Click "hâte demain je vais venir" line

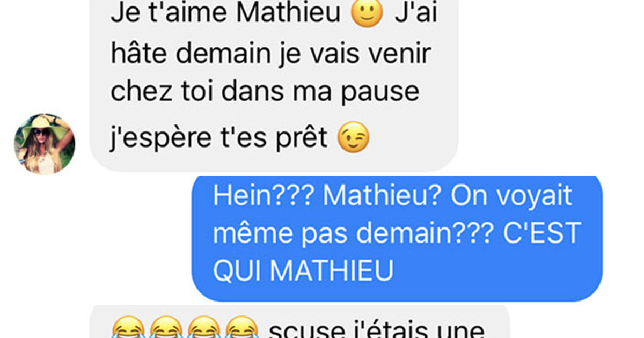271,54
